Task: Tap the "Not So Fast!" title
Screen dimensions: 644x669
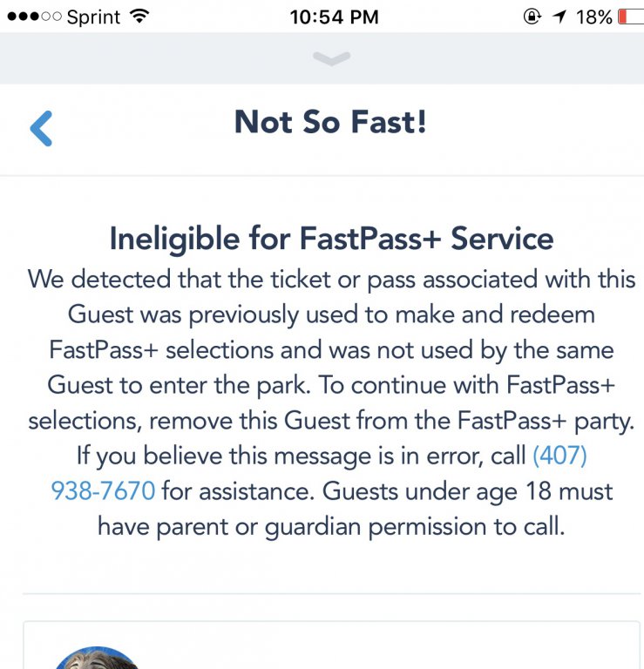Action: coord(331,123)
